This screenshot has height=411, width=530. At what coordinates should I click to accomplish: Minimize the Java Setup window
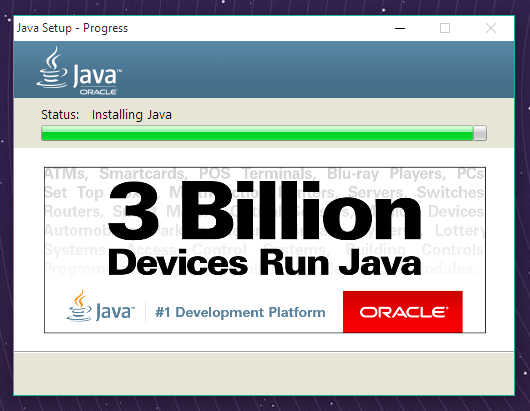(400, 28)
